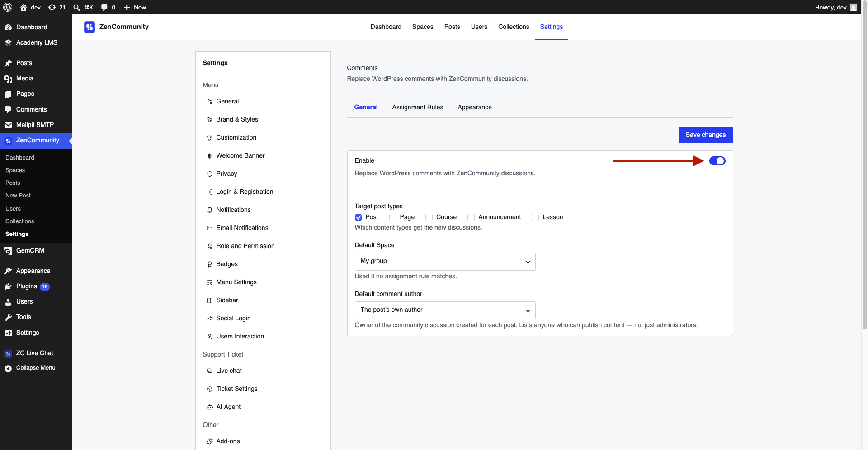The width and height of the screenshot is (868, 460).
Task: Toggle the Enable comments switch off
Action: pyautogui.click(x=717, y=161)
